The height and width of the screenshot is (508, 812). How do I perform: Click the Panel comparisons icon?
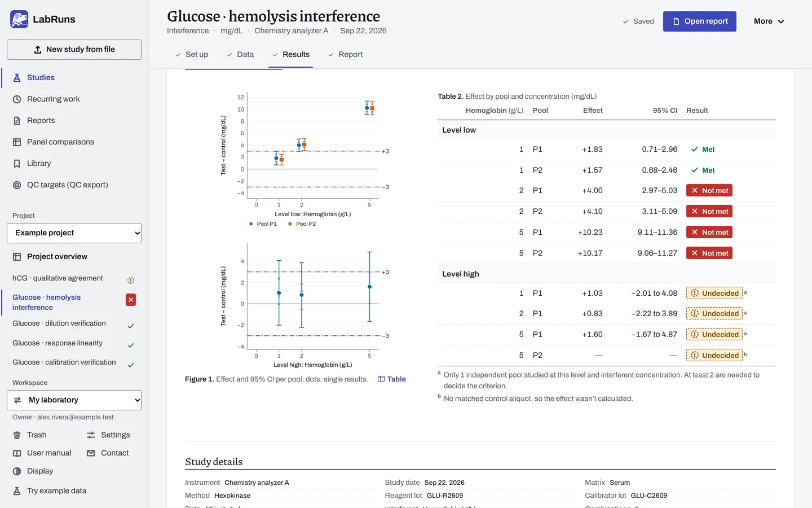click(x=17, y=142)
